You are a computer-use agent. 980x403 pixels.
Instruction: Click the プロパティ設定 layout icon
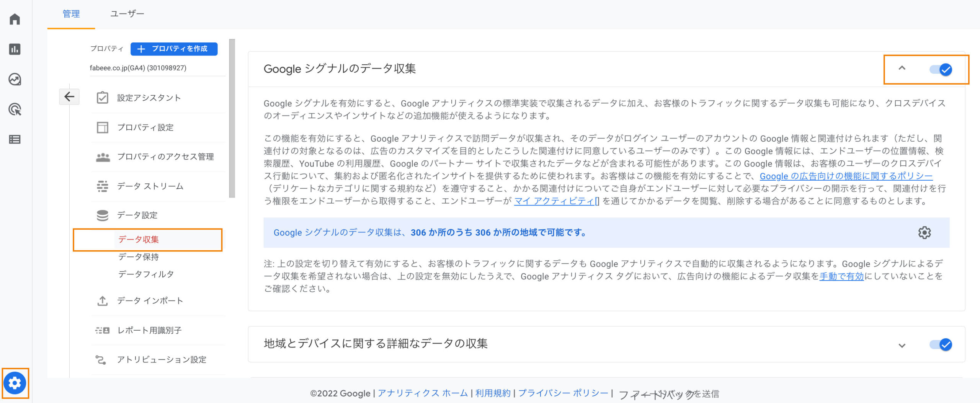coord(102,127)
